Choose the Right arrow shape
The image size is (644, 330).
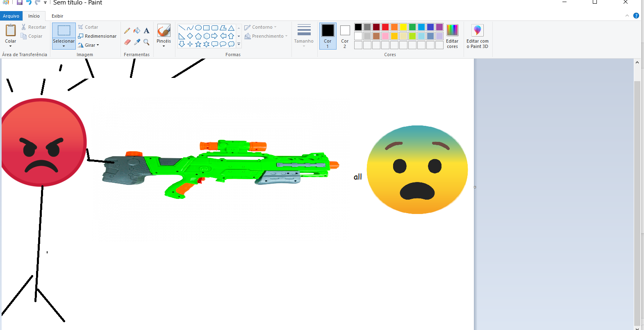(x=215, y=36)
